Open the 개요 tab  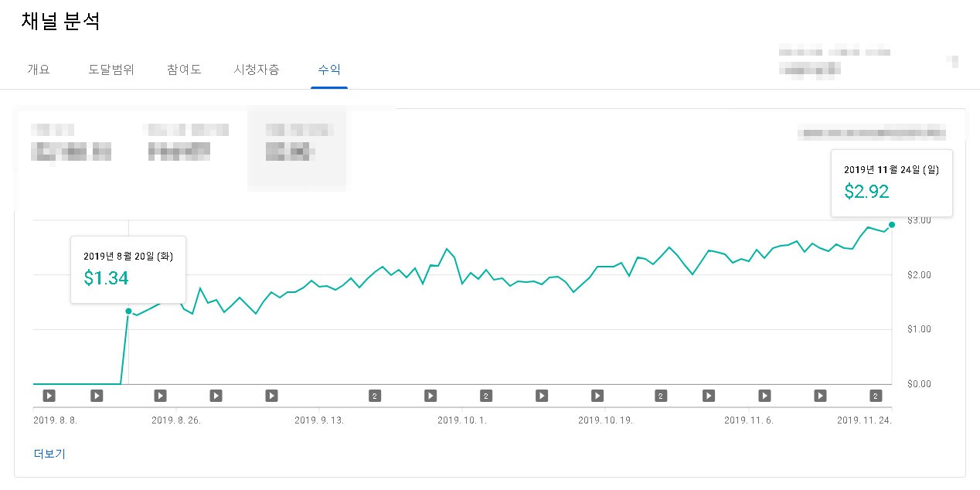(38, 70)
